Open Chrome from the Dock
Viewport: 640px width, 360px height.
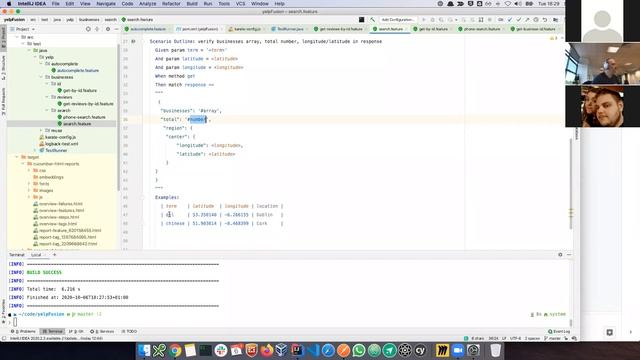click(175, 350)
